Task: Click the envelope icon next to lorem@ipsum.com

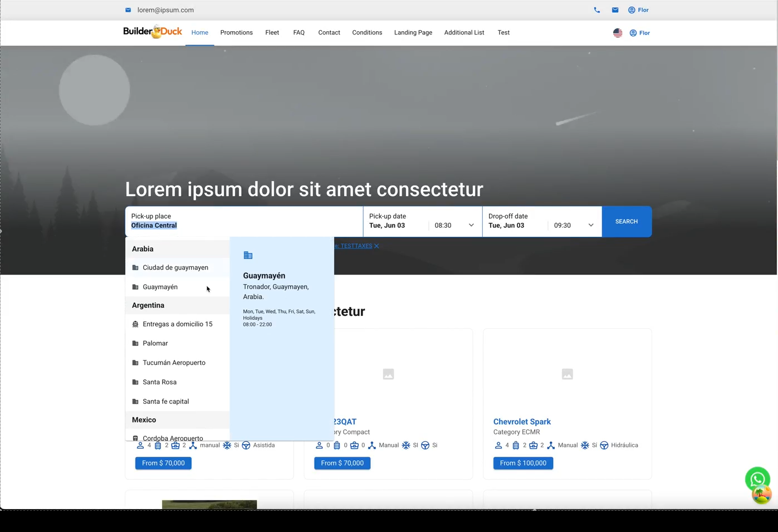Action: coord(128,10)
